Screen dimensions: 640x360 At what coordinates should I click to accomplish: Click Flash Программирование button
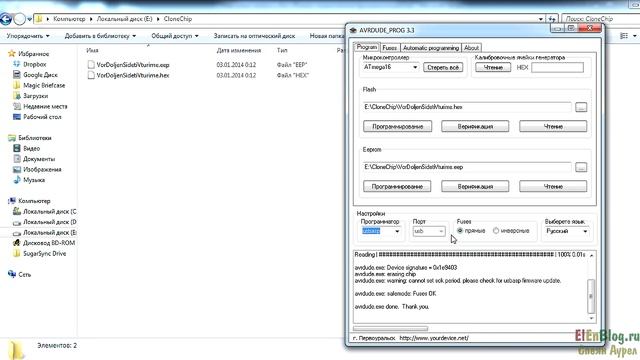click(x=397, y=127)
